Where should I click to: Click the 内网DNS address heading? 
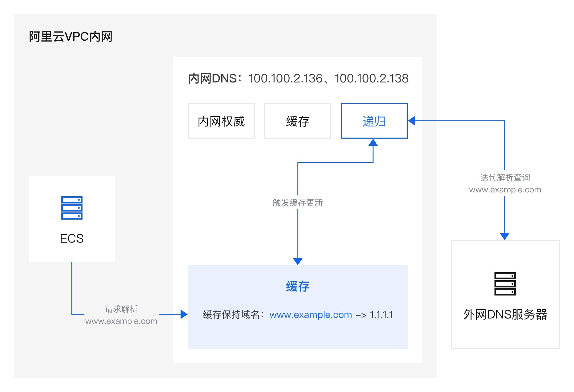pos(298,79)
